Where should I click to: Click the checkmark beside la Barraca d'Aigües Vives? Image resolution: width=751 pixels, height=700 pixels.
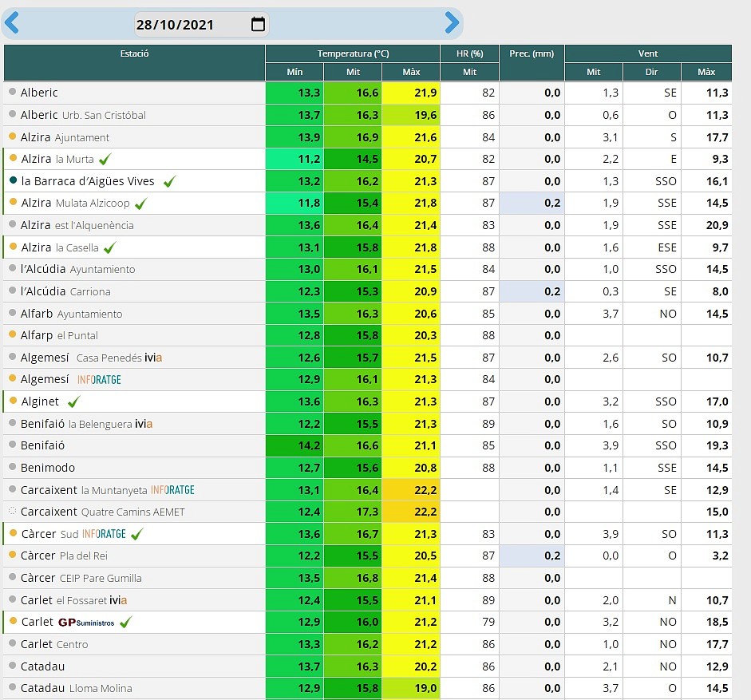pos(169,182)
